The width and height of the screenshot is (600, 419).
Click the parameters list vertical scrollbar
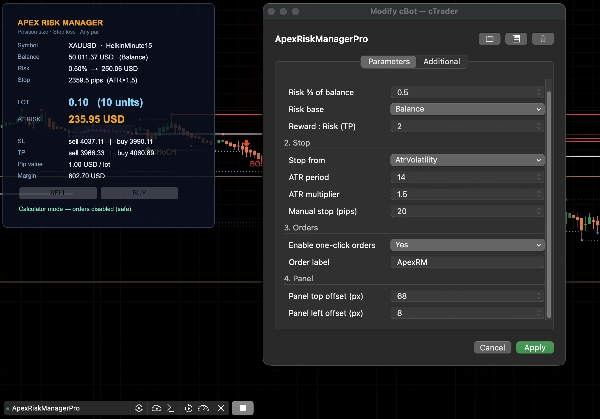tap(549, 205)
